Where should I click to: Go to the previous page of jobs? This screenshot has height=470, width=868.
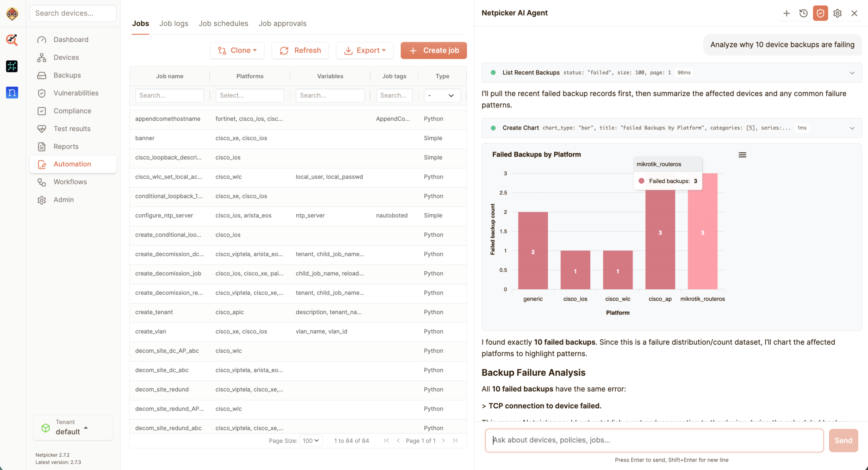tap(398, 441)
